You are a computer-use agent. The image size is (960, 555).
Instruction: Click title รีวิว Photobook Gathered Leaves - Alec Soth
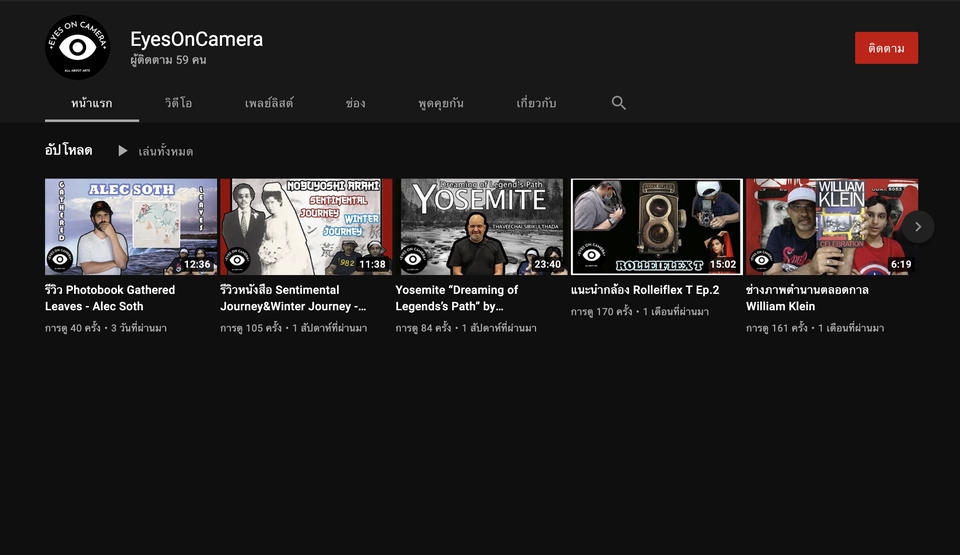click(x=110, y=298)
